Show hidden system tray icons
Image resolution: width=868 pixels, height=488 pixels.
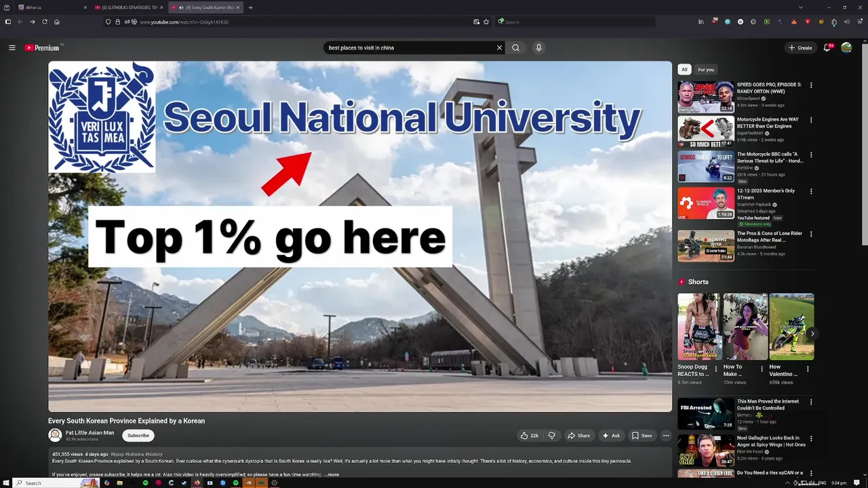pos(787,483)
